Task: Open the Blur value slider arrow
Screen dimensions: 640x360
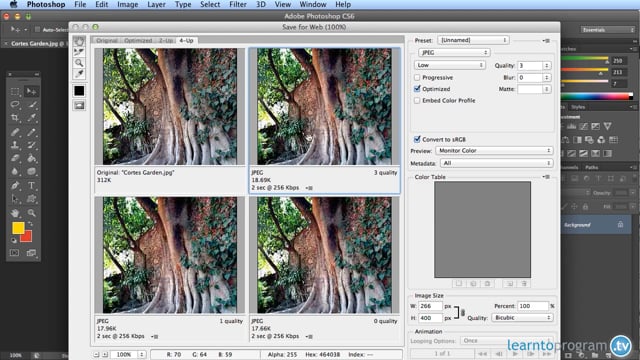Action: (547, 77)
